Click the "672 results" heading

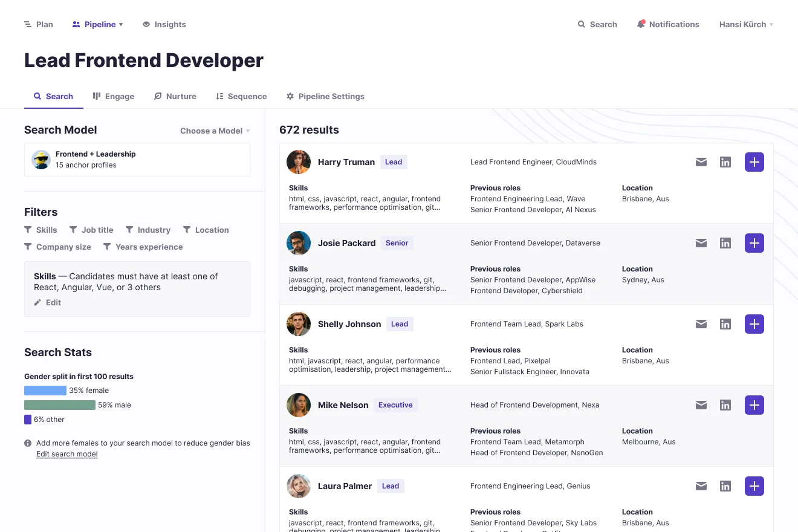click(x=309, y=130)
